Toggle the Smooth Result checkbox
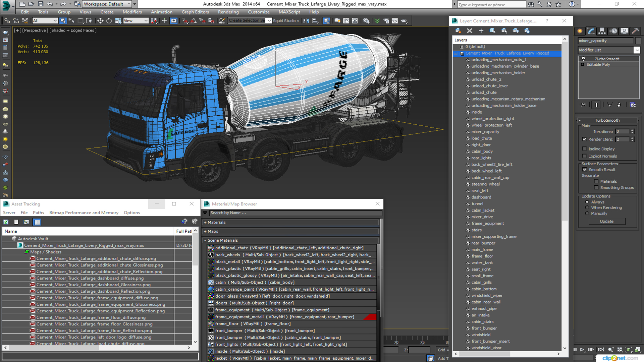The image size is (644, 362). point(585,170)
